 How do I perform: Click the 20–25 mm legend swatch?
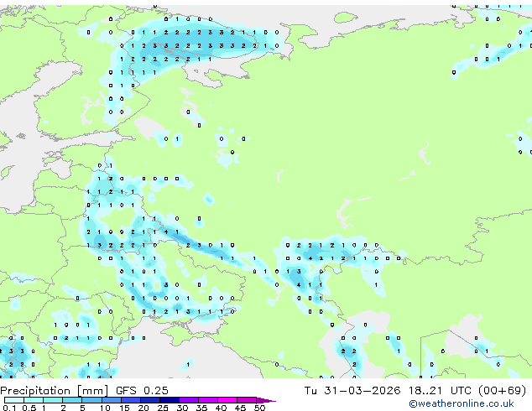pos(150,400)
